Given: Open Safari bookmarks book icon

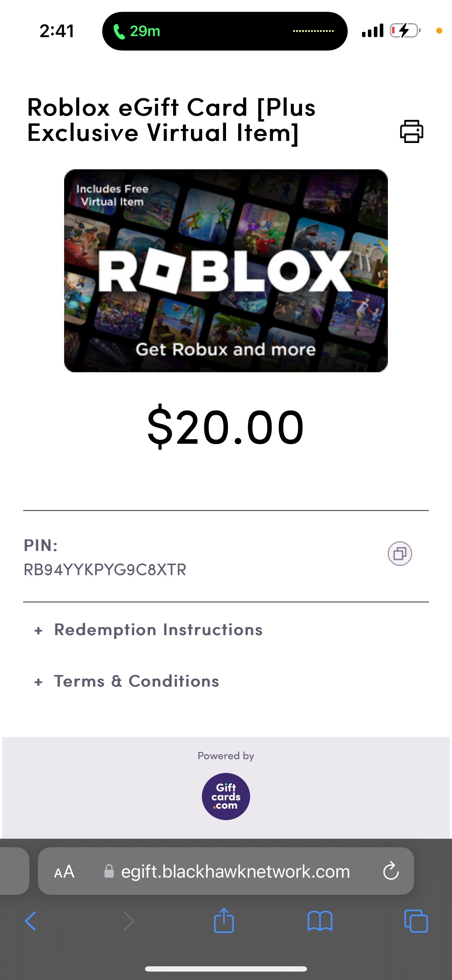Looking at the screenshot, I should click(x=320, y=921).
